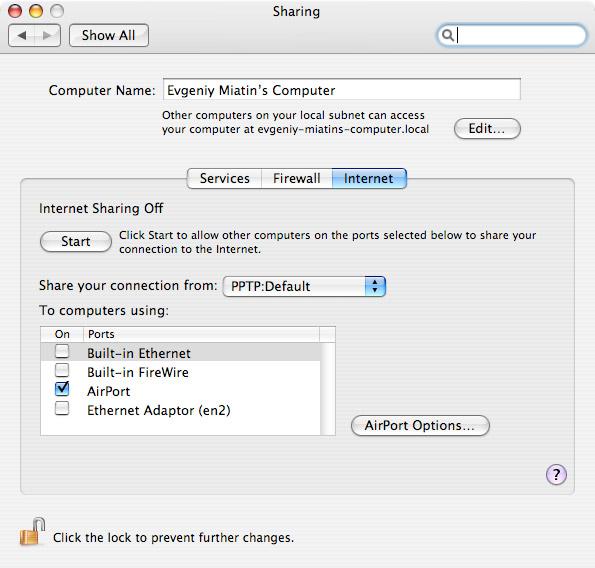Open AirPort Options...

coord(420,425)
